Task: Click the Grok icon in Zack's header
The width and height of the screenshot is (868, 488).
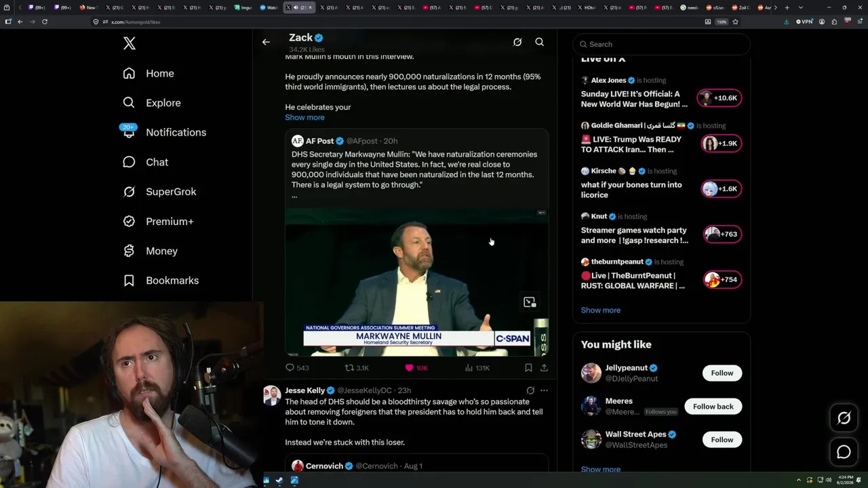Action: (x=517, y=42)
